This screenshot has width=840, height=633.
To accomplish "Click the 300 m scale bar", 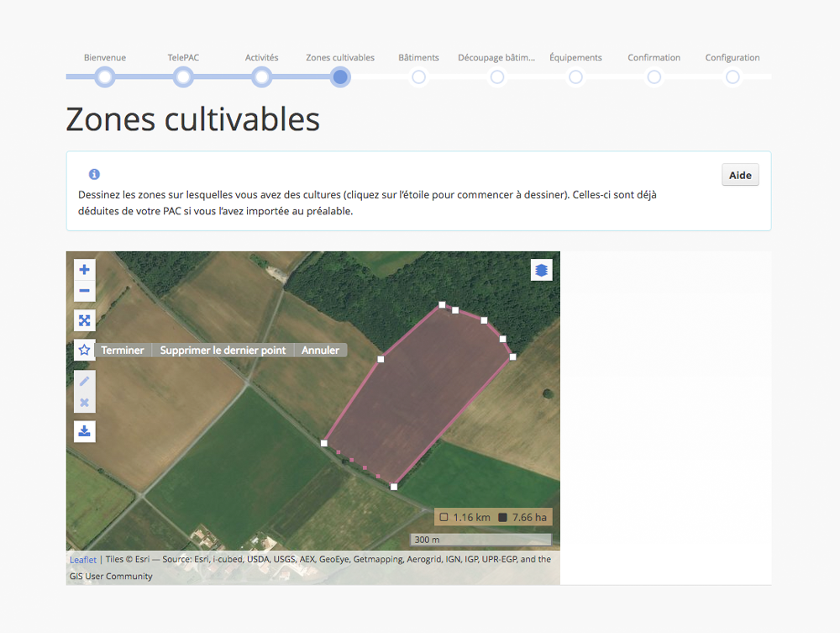I will point(480,539).
